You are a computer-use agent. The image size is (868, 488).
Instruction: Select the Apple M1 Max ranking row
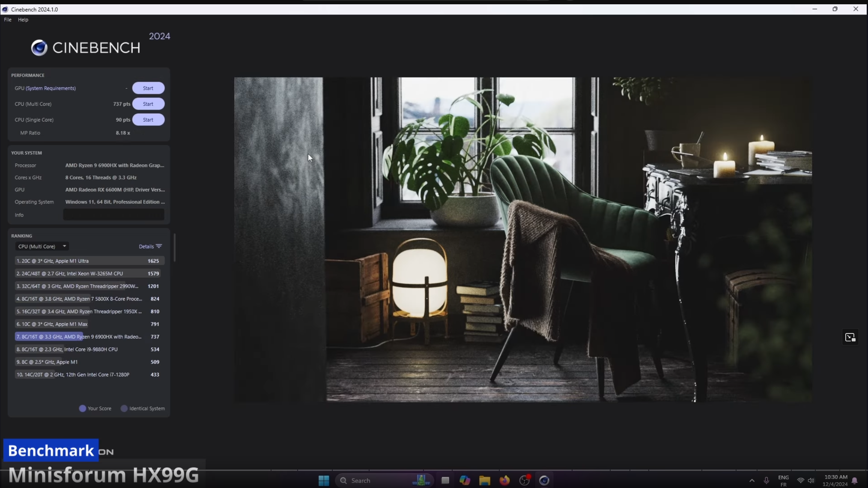(89, 324)
